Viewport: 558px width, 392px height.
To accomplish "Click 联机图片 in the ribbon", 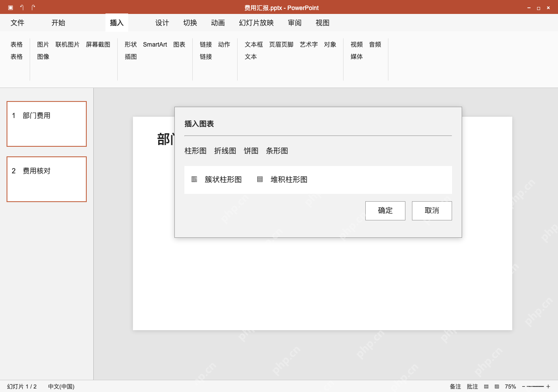I will pos(68,44).
